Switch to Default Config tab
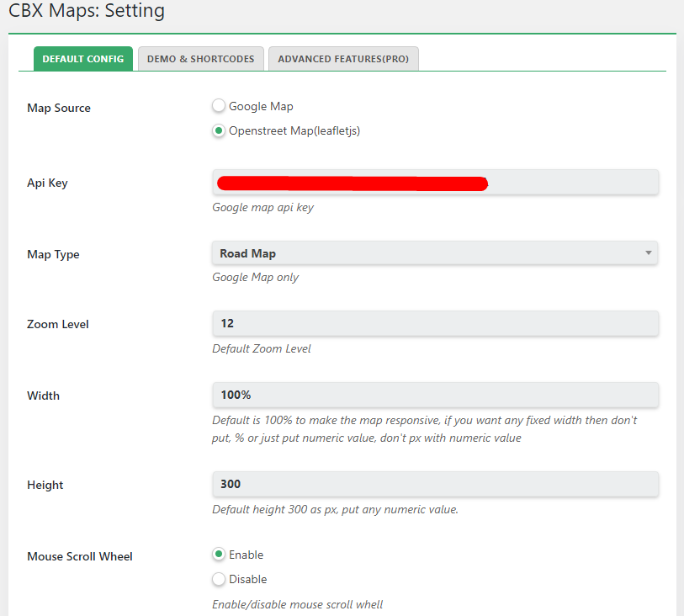The width and height of the screenshot is (684, 616). [x=83, y=59]
